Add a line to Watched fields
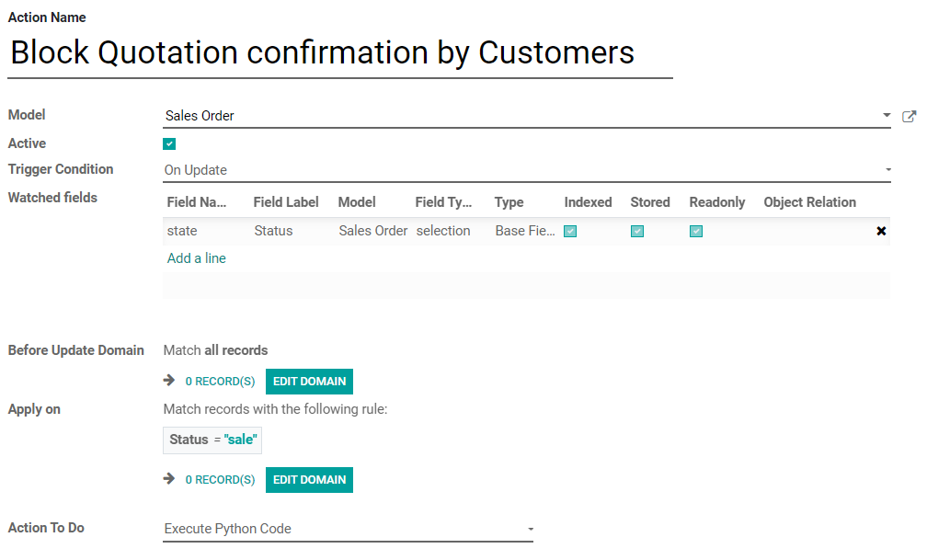This screenshot has width=927, height=560. 197,258
